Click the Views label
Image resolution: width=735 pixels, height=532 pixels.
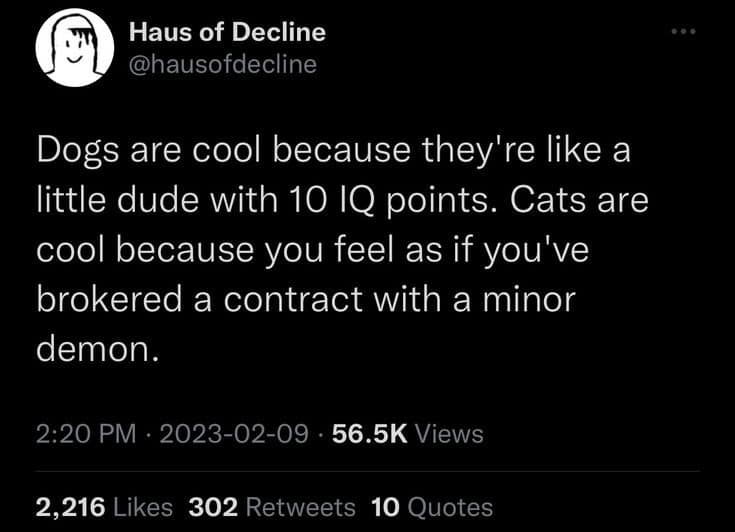click(448, 434)
